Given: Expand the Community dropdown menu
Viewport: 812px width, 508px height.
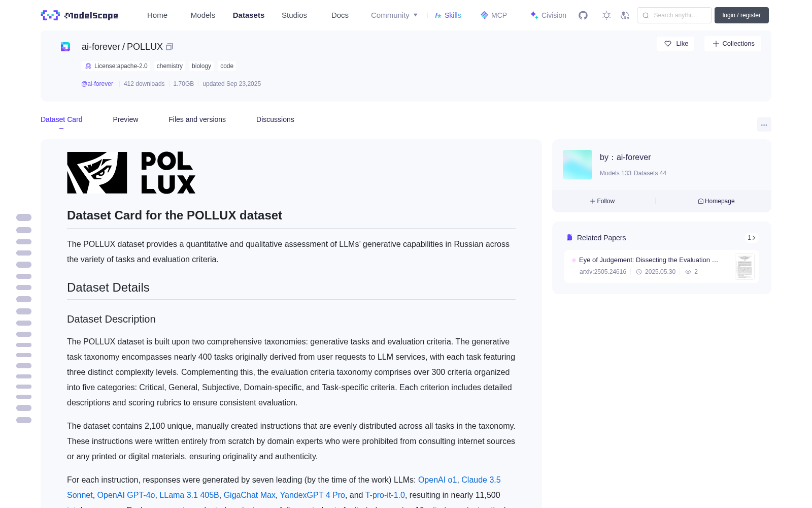Looking at the screenshot, I should [394, 15].
